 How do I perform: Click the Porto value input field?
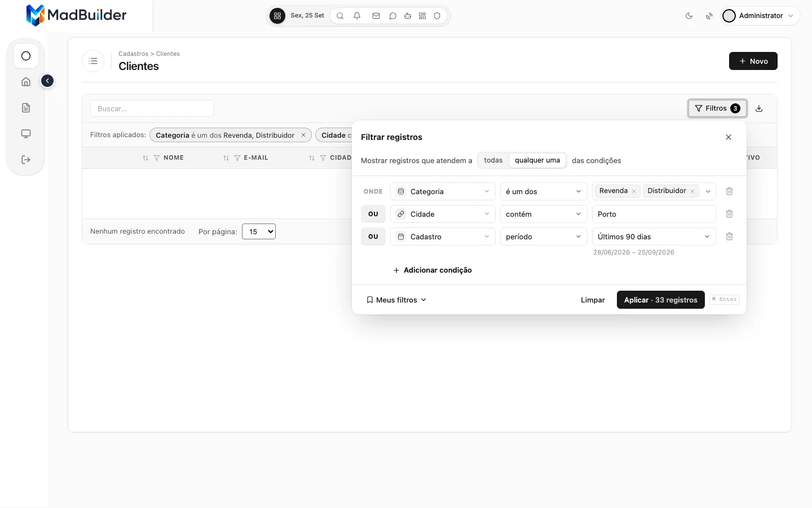coord(654,214)
